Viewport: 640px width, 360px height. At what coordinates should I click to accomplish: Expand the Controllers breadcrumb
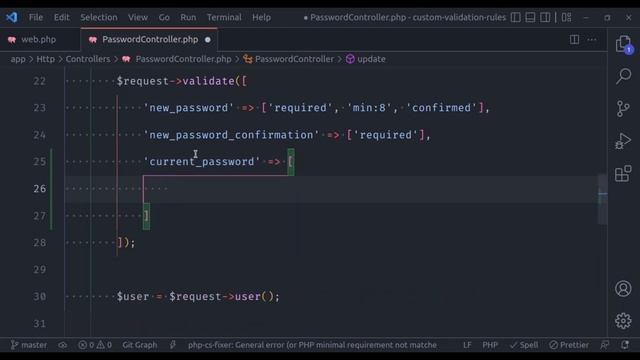88,59
